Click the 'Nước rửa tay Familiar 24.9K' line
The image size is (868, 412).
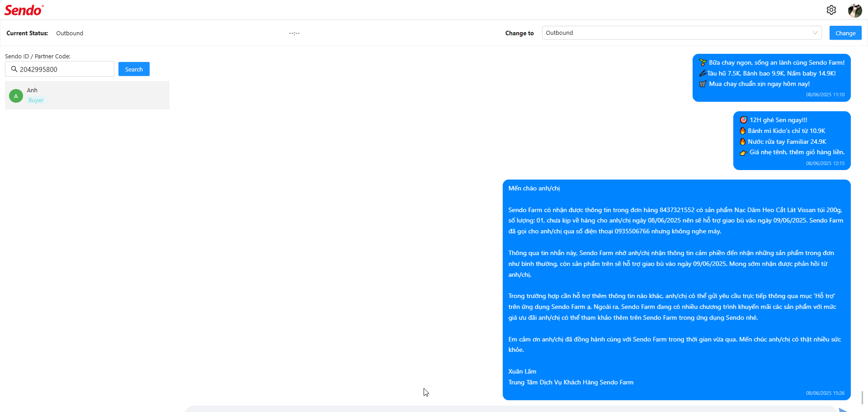783,142
